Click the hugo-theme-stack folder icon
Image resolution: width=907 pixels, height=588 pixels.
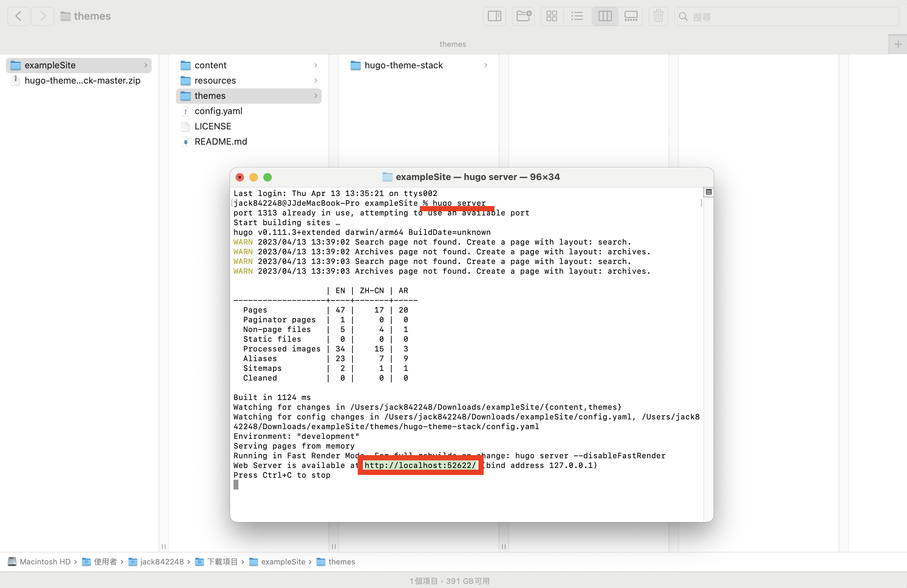point(356,66)
